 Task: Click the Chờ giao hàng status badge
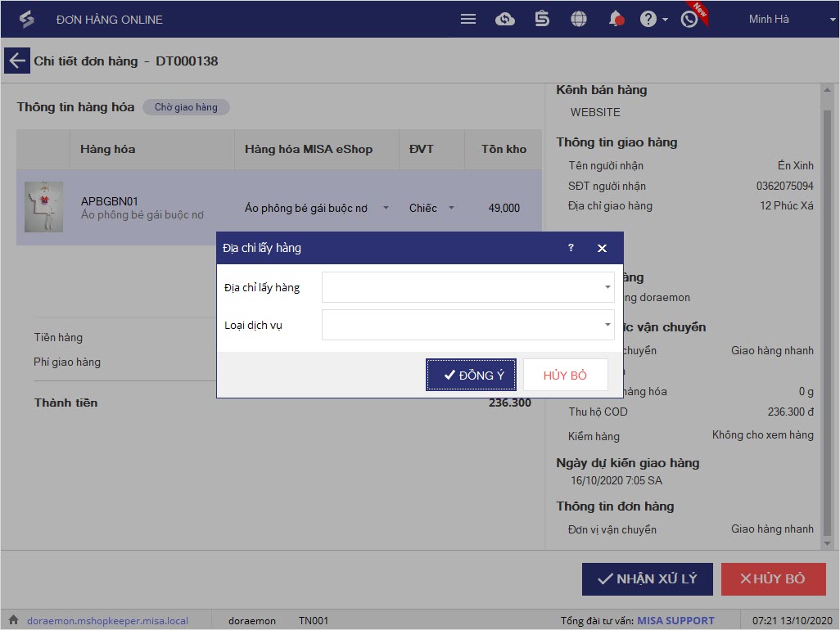coord(186,107)
